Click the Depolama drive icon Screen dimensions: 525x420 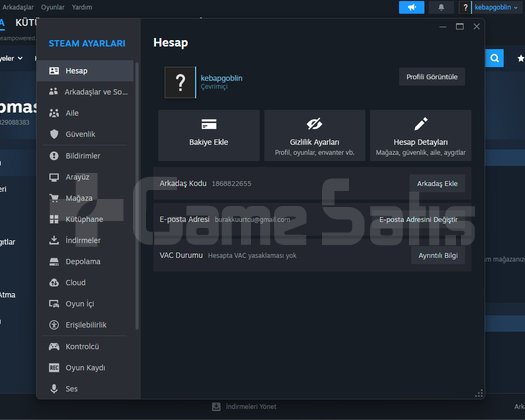[x=54, y=261]
